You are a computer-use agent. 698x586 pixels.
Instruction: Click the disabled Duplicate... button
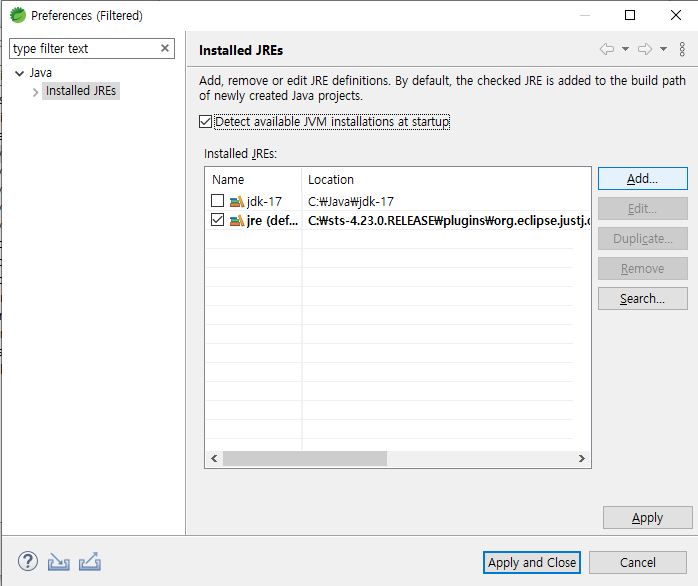point(642,239)
